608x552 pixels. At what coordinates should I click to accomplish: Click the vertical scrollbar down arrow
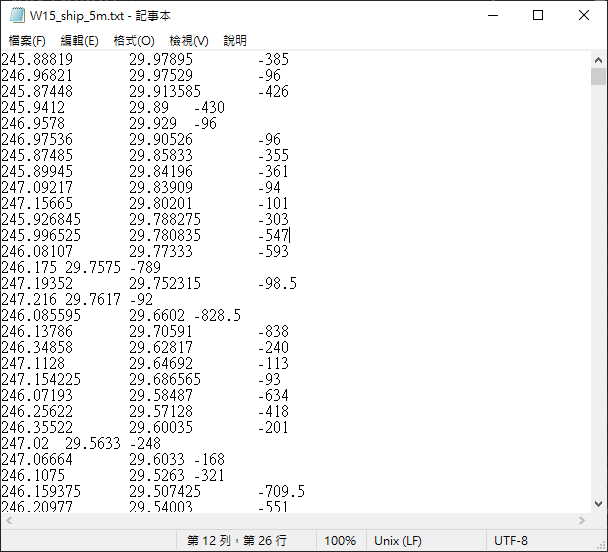coord(598,504)
